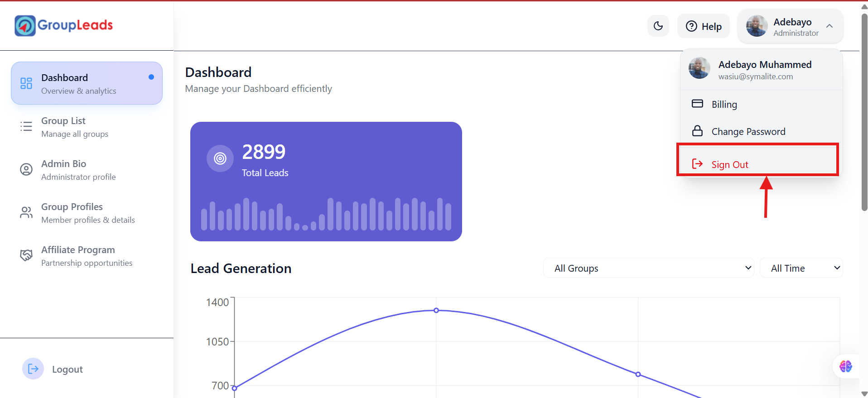Click avatar beside Adebayo Muhammed name
The image size is (868, 398).
click(699, 68)
